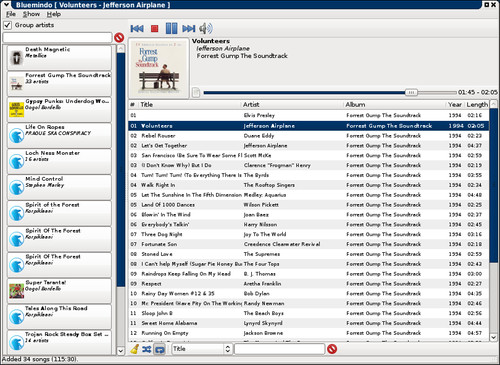
Task: Select Forrest Gump The Soundtrack album
Action: pyautogui.click(x=59, y=83)
